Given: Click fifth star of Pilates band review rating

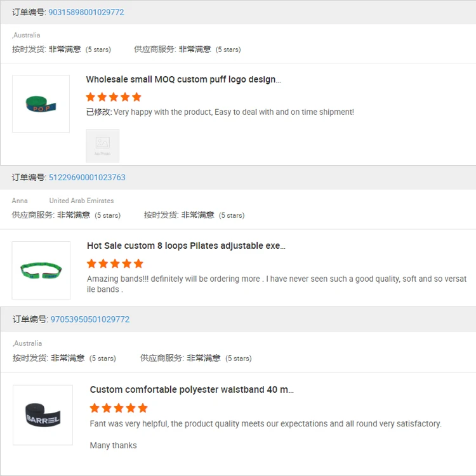Looking at the screenshot, I should tap(138, 263).
